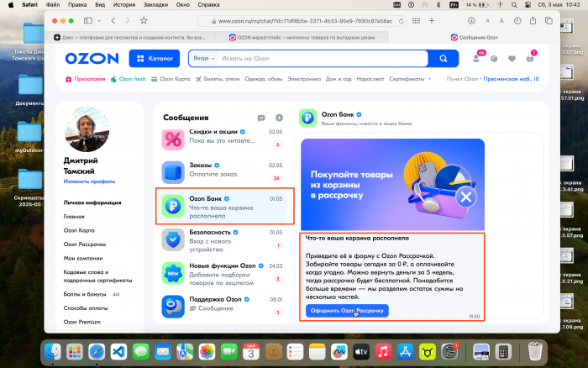Click 'Изменить профиль' link
The height and width of the screenshot is (368, 588).
point(89,181)
